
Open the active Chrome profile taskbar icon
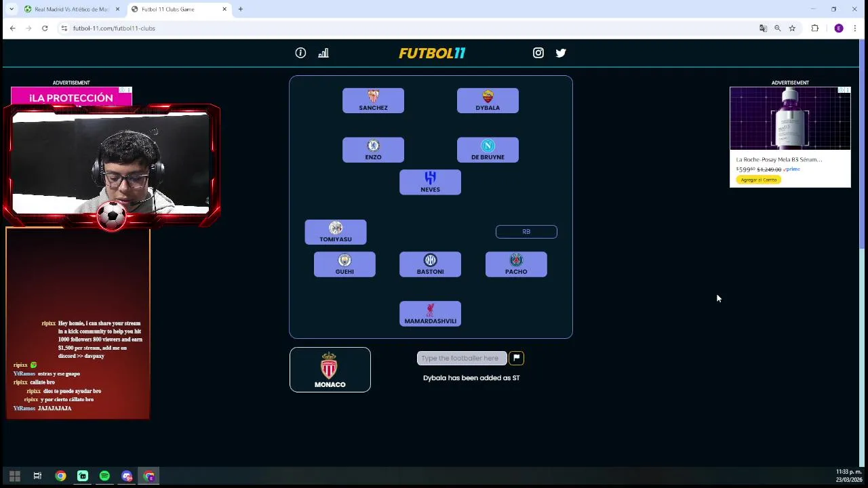tap(149, 476)
